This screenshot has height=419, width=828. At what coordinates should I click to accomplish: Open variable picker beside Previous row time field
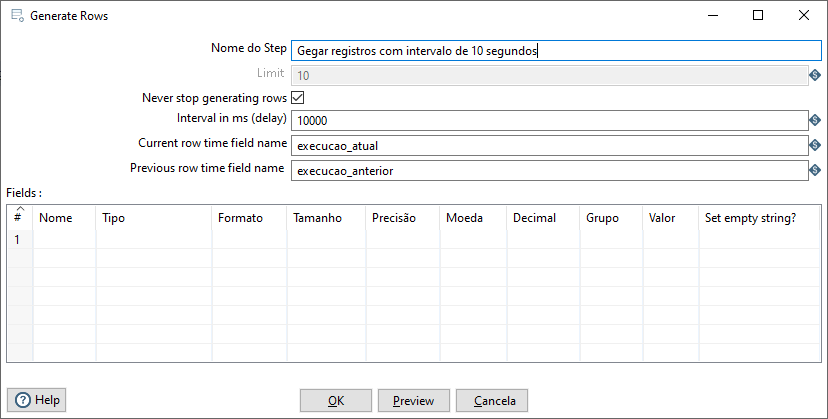point(815,170)
